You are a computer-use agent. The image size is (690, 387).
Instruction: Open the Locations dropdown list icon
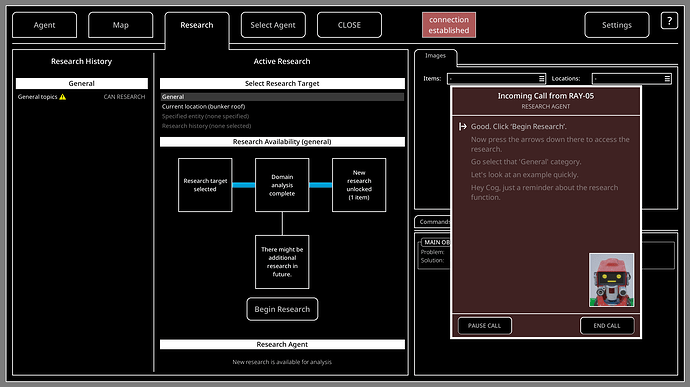[x=667, y=79]
